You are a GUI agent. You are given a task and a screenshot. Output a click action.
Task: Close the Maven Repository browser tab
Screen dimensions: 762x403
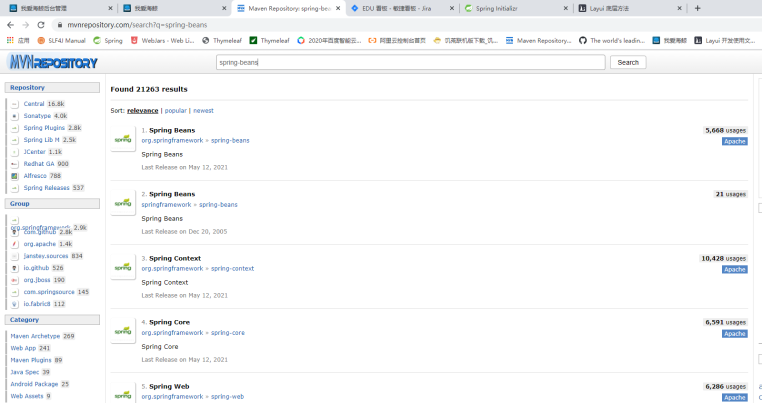[x=338, y=8]
